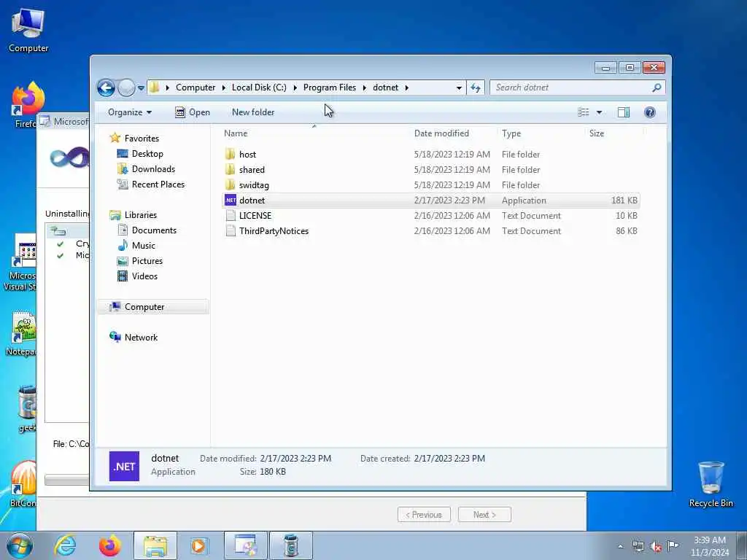747x560 pixels.
Task: Sort files by the Name column header
Action: [x=314, y=133]
